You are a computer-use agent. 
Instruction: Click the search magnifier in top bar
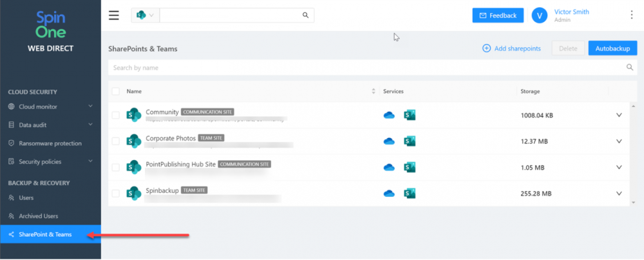point(305,15)
